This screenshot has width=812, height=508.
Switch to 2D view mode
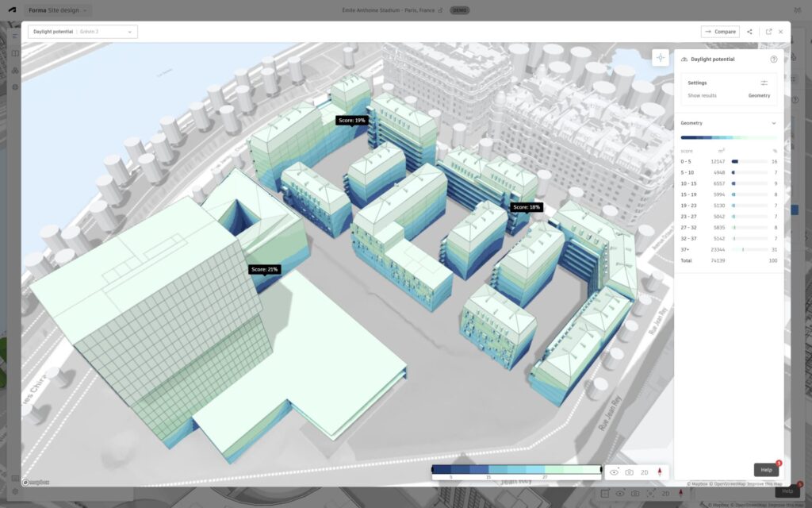tap(644, 471)
